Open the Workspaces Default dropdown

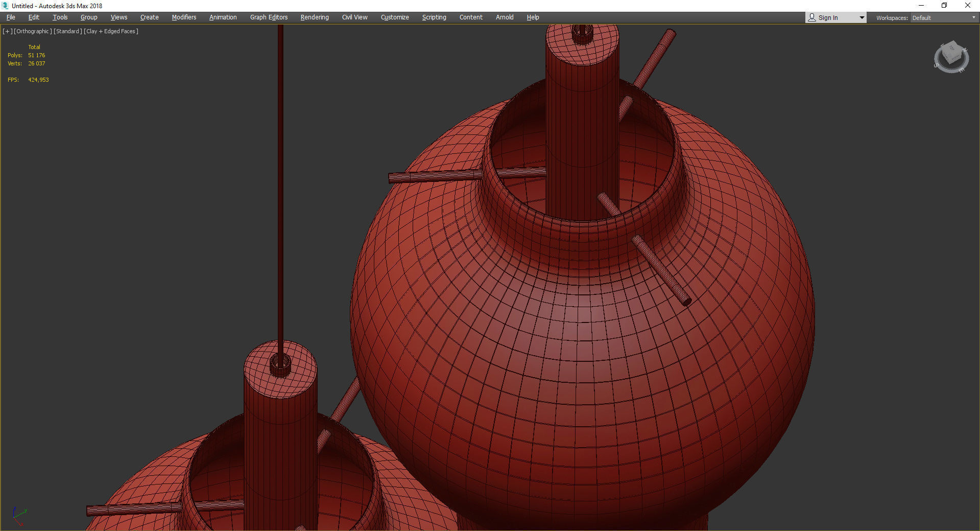944,18
